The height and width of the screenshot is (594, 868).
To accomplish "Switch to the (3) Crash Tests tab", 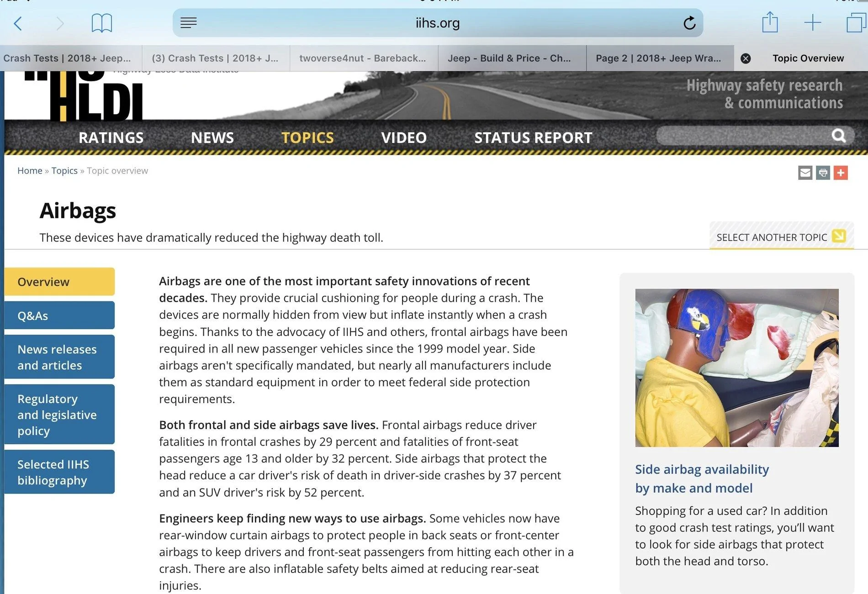I will (216, 58).
